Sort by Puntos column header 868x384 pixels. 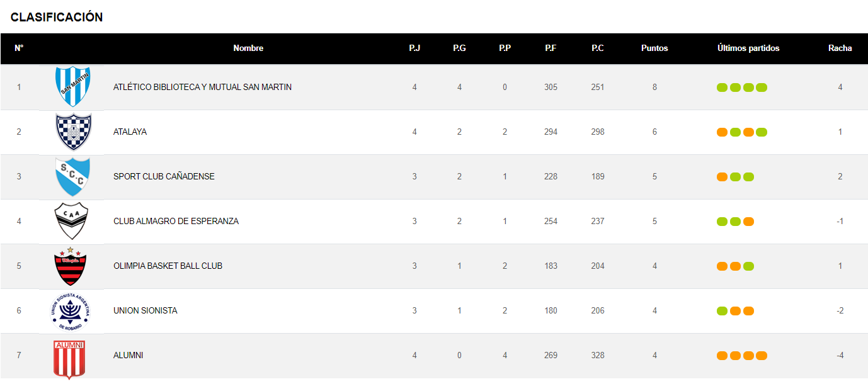click(x=654, y=48)
